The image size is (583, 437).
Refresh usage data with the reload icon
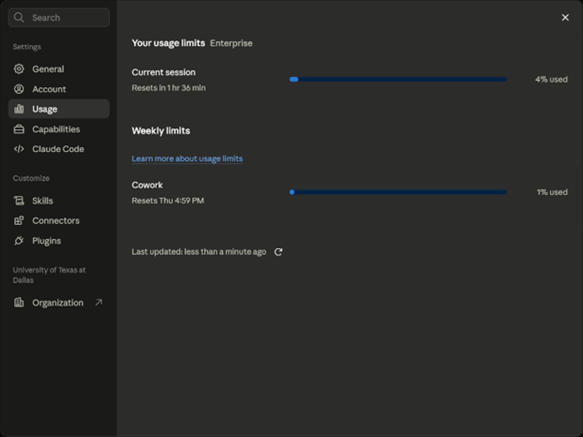pos(278,252)
